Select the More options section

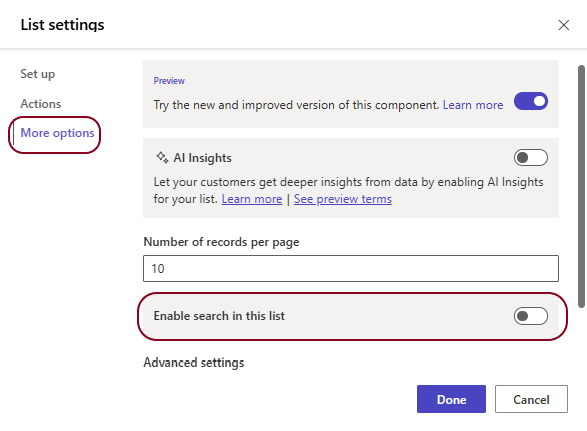tap(57, 133)
